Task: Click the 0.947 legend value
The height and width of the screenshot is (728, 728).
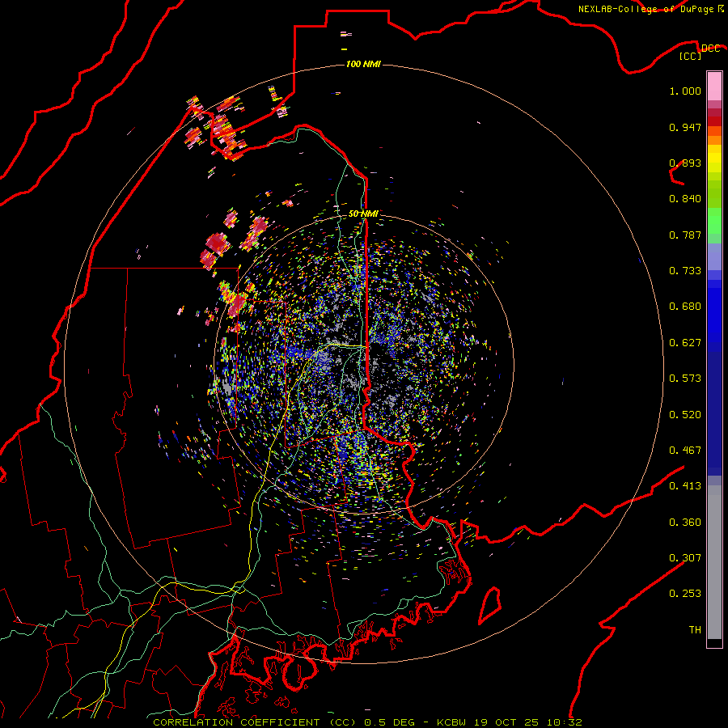Action: pos(685,127)
